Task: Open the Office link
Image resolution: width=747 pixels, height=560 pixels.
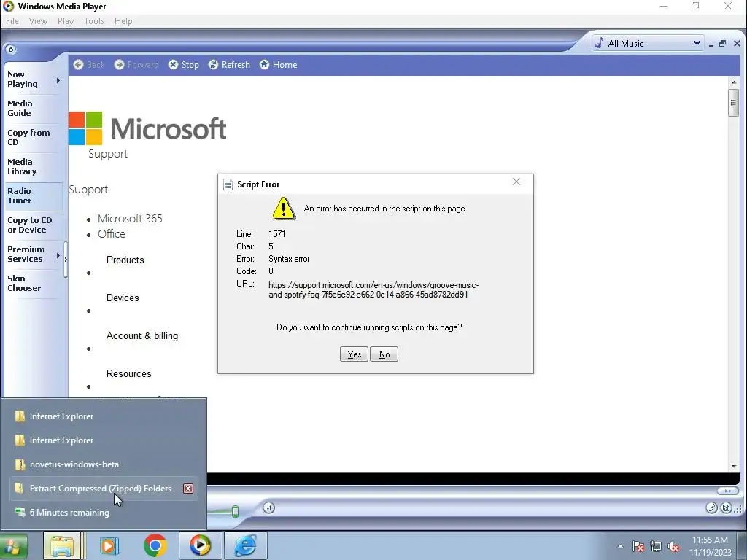Action: pos(112,234)
